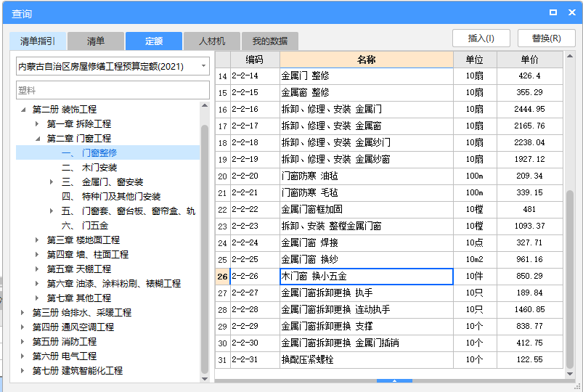583x392 pixels.
Task: Click price cell 1460.85
Action: 530,309
